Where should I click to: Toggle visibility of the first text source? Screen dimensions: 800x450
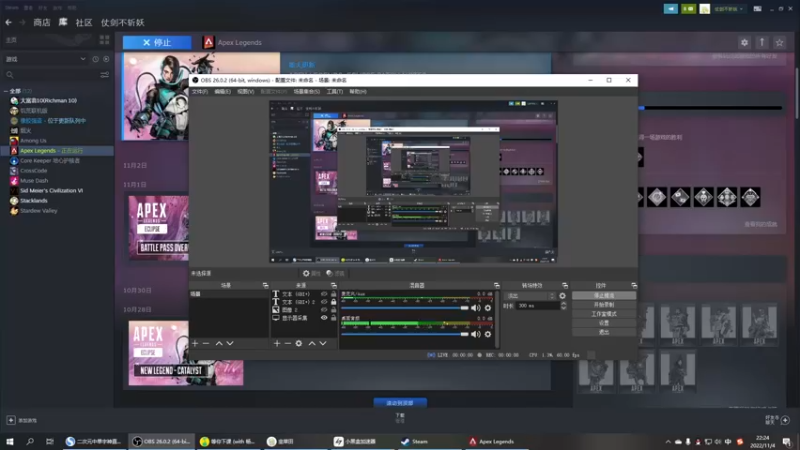(x=324, y=294)
